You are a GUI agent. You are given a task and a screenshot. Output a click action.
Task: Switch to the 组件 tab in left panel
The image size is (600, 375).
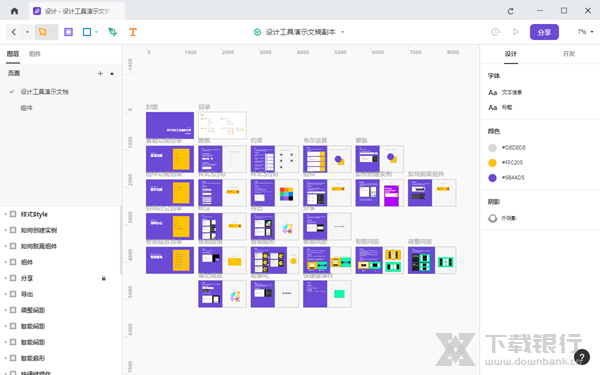(x=35, y=54)
